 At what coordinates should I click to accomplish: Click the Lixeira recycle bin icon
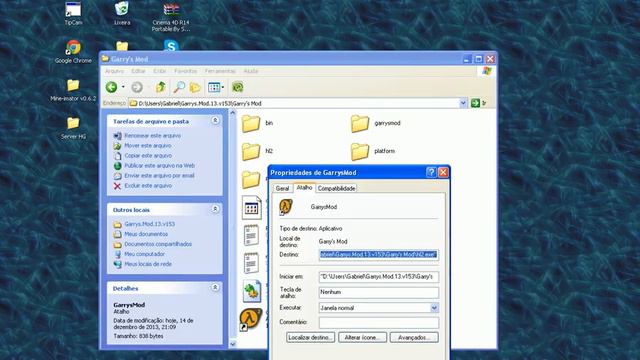coord(122,9)
